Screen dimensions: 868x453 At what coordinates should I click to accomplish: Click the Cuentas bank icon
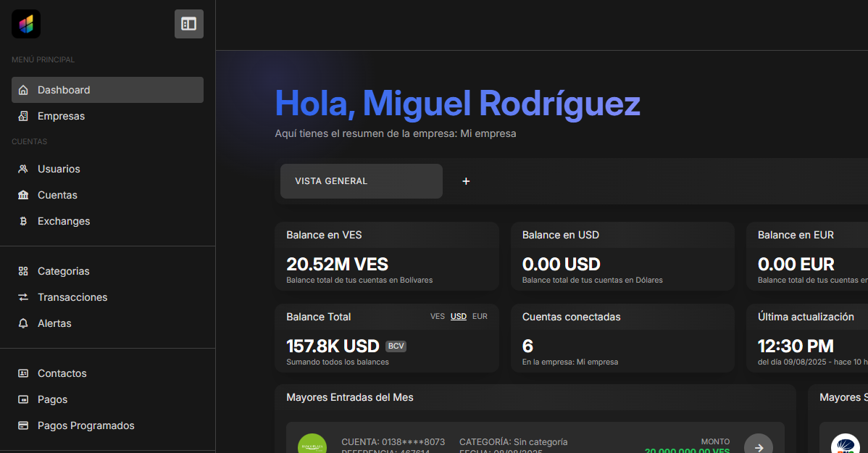click(23, 195)
